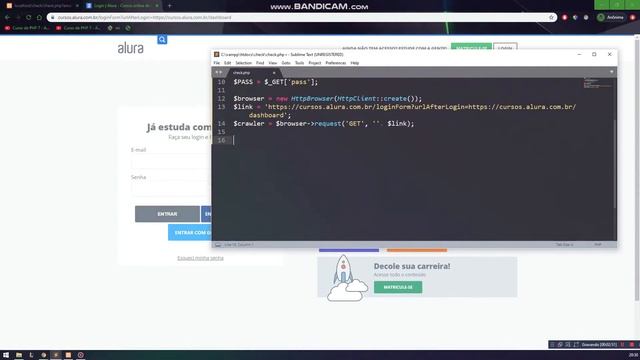Open first Curso de PHP 7 bookmark
The width and height of the screenshot is (640, 360).
[x=27, y=28]
